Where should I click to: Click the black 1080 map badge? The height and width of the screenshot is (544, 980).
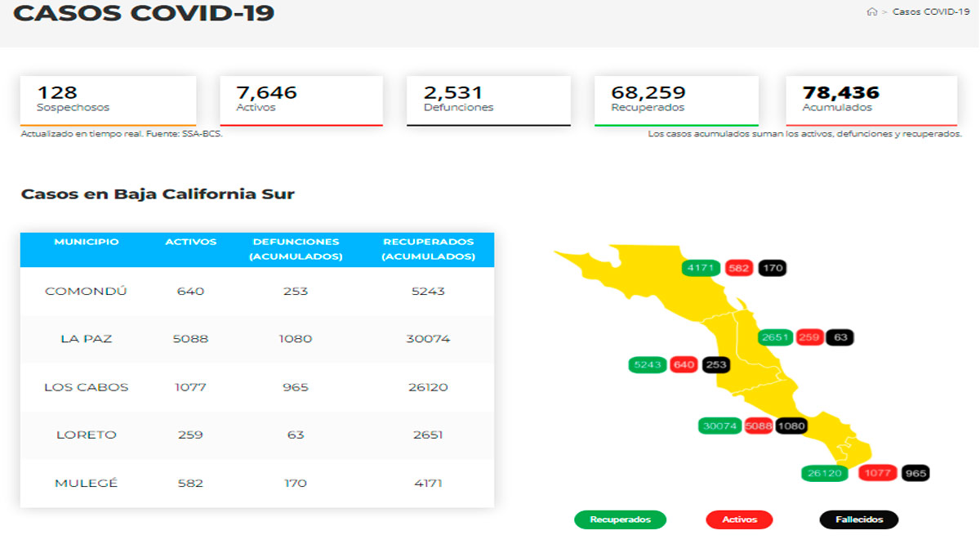791,426
